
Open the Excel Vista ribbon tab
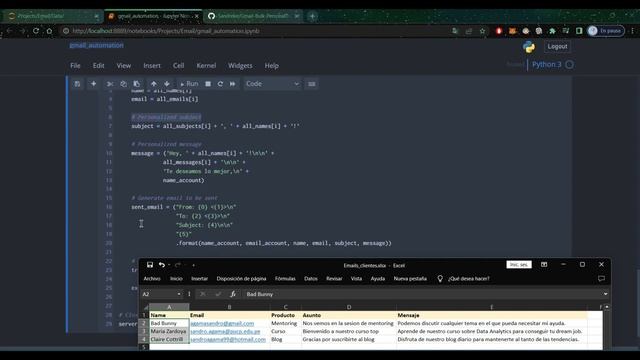click(356, 278)
